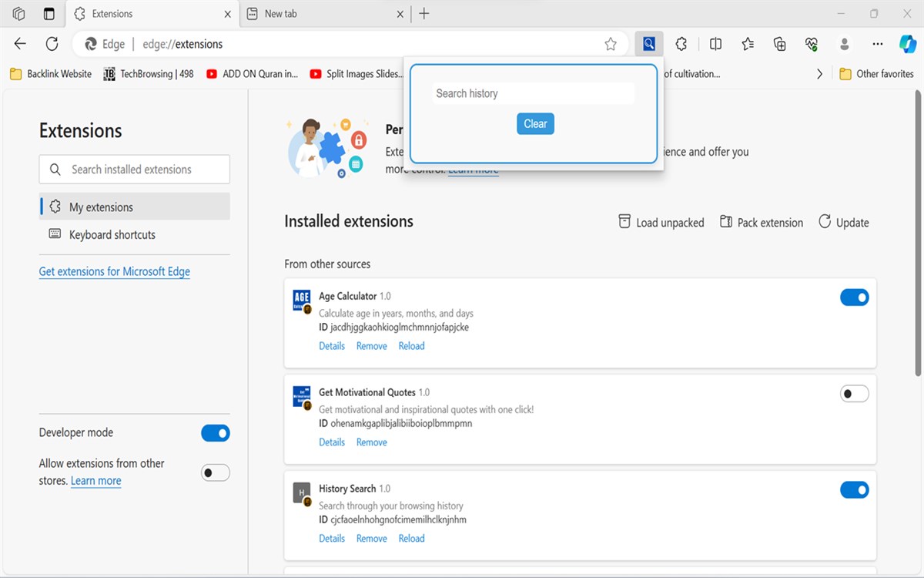Remove the Age Calculator extension
Screen dimensions: 924x578
pos(372,346)
